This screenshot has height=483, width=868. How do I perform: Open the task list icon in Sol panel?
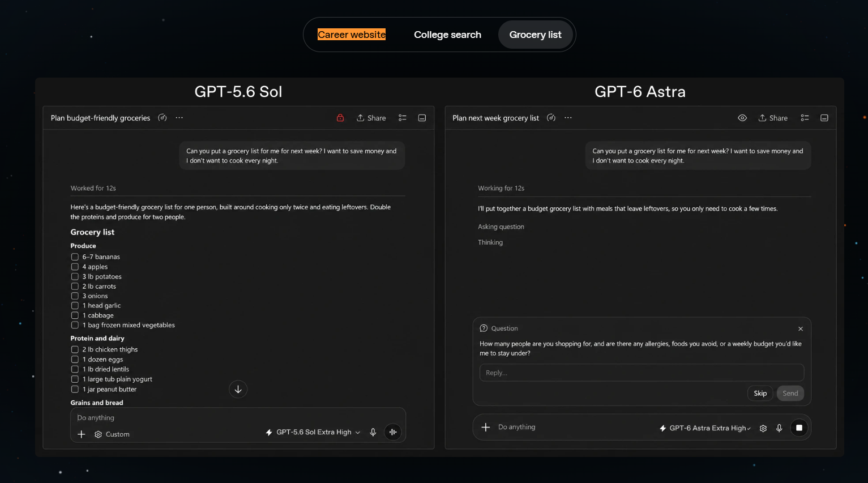tap(403, 118)
